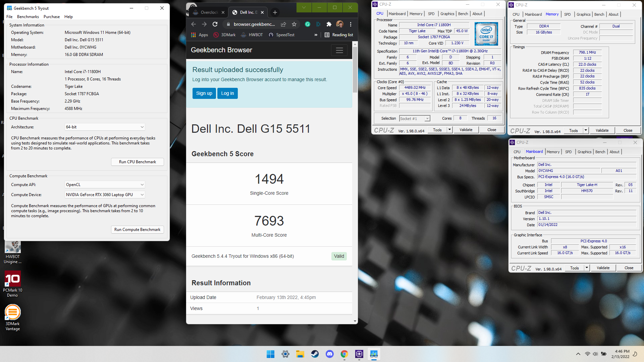Click Tools in the CPU-Z CPU window
This screenshot has height=362, width=644.
coord(437,130)
